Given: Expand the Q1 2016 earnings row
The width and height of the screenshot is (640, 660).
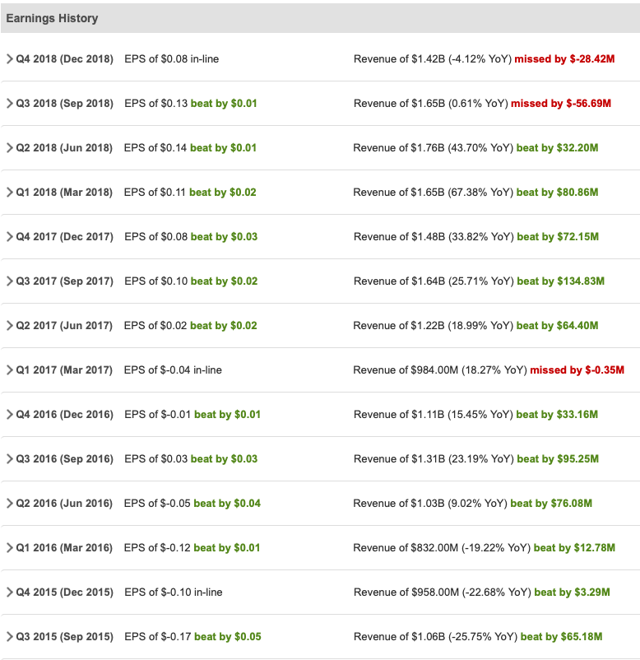Looking at the screenshot, I should point(10,548).
